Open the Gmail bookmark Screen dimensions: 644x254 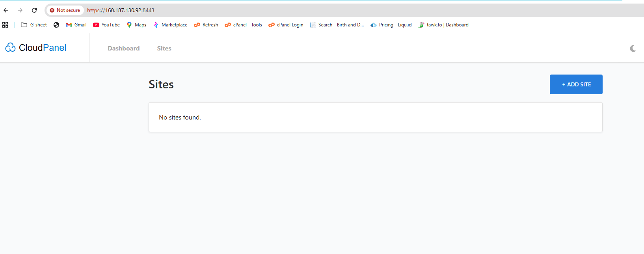click(x=76, y=25)
